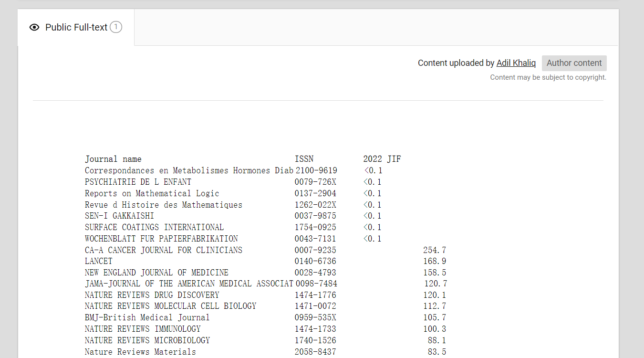644x358 pixels.
Task: Click the '2022 JIF' column header
Action: (x=382, y=159)
